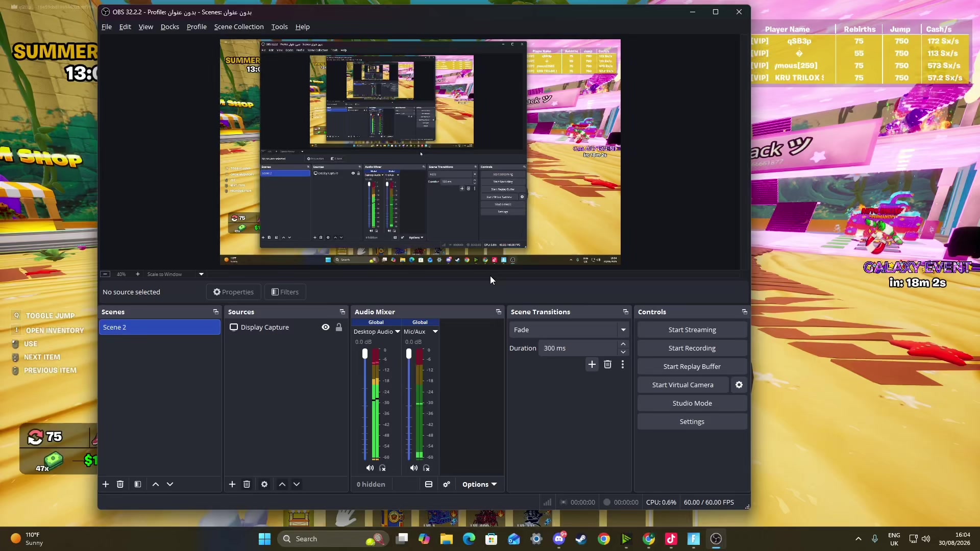The image size is (980, 551).
Task: Remove transition with trash icon
Action: 607,364
